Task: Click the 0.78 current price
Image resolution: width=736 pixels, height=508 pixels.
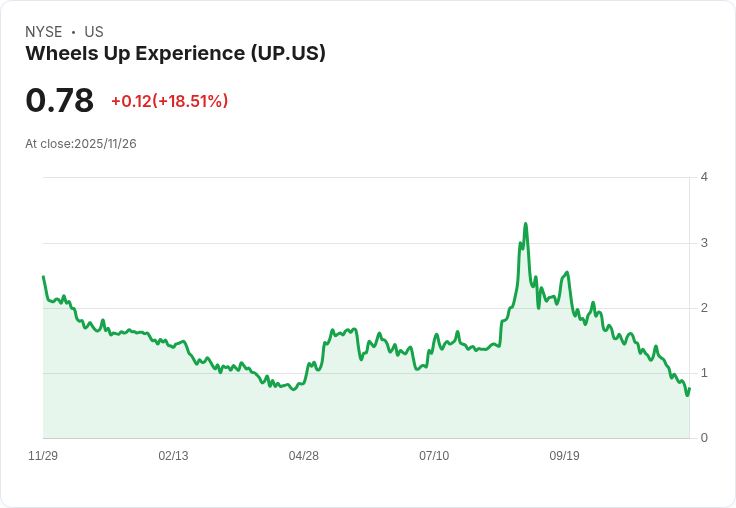Action: 59,100
